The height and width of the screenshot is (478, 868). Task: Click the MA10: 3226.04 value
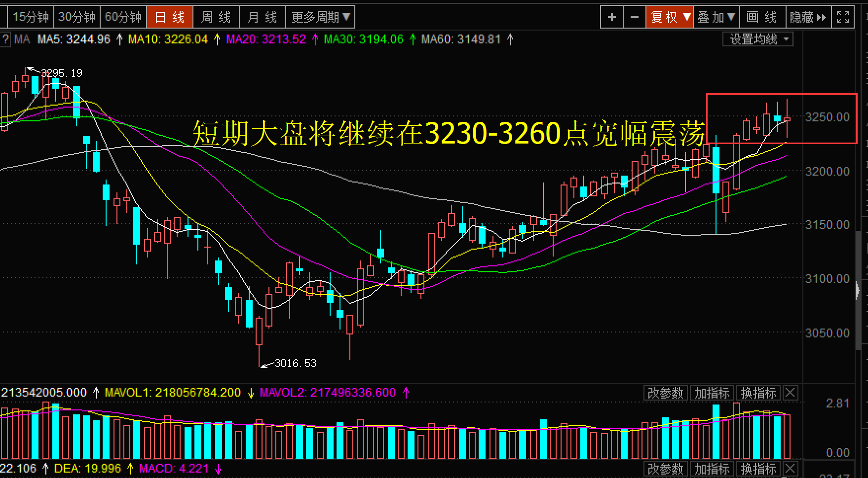tap(168, 39)
